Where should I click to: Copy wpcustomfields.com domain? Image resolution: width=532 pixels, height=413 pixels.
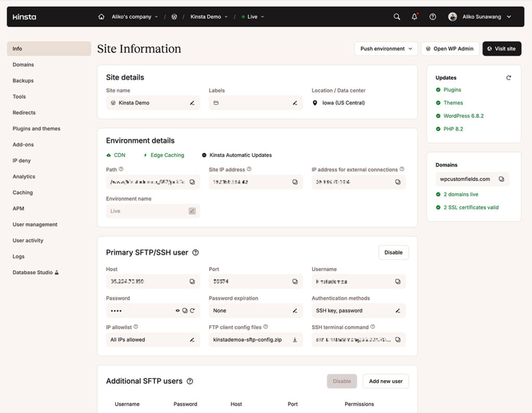[501, 179]
